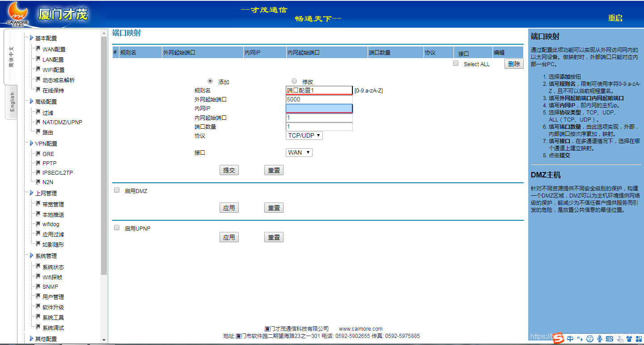Open 软件升级 in the sidebar
This screenshot has width=644, height=345.
[x=53, y=307]
